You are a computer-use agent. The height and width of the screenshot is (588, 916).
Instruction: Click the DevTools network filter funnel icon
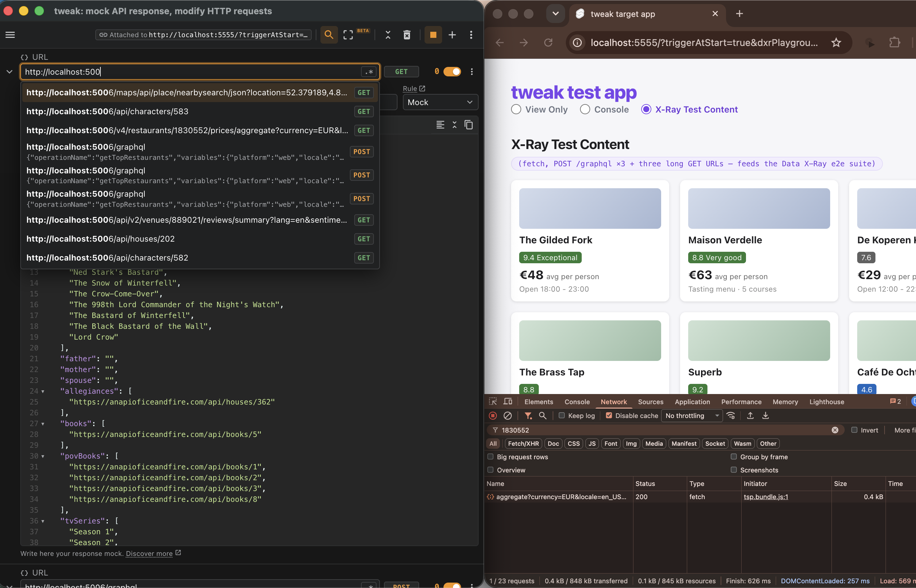coord(528,415)
